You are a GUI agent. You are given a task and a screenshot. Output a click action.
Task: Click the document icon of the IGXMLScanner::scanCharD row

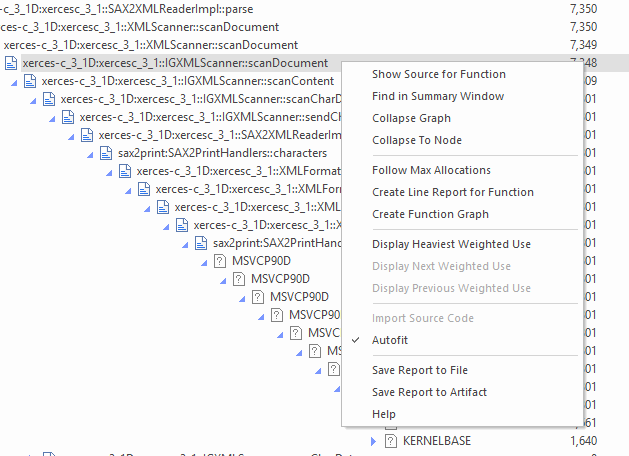point(50,99)
